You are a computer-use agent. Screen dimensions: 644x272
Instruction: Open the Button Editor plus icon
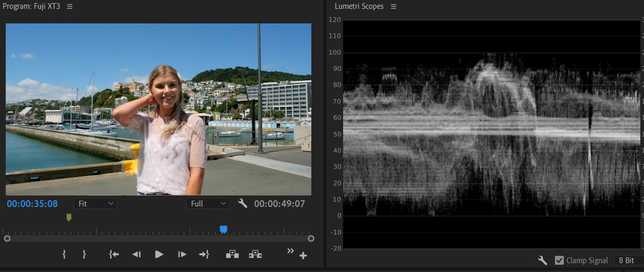click(x=303, y=255)
